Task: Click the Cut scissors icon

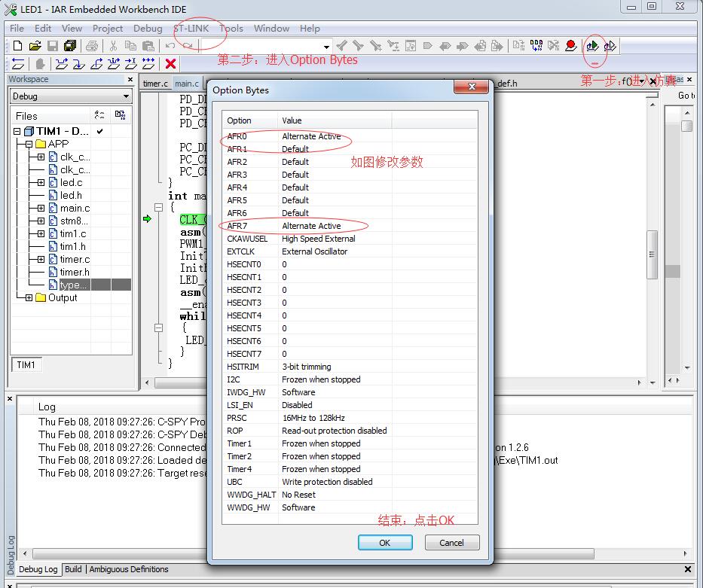Action: pos(113,46)
